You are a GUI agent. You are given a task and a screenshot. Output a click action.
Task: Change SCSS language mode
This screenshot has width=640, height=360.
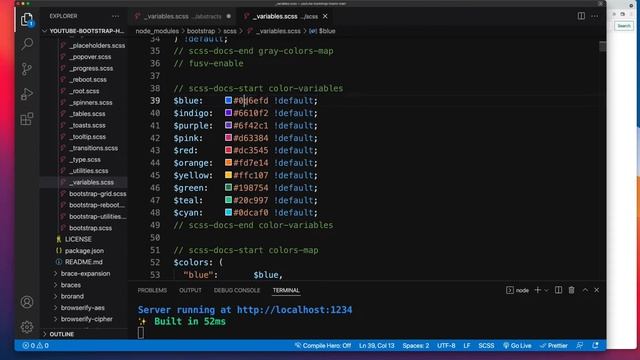[x=486, y=345]
